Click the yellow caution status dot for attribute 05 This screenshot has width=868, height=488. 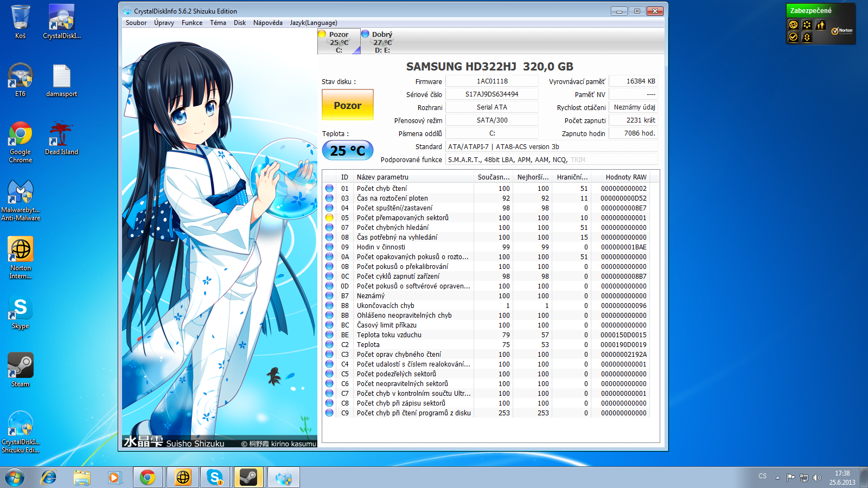(329, 217)
